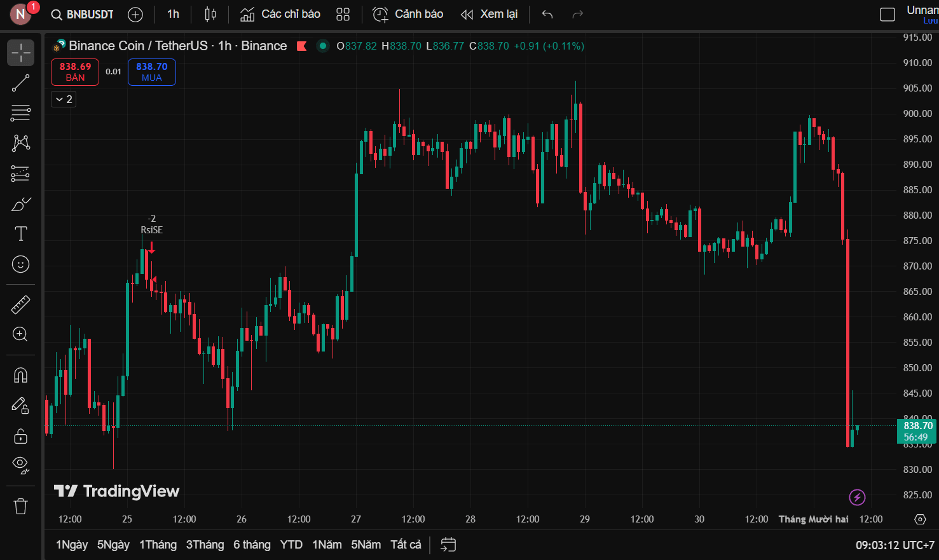The image size is (939, 560).
Task: Click the purple lightning bolt icon
Action: (x=857, y=497)
